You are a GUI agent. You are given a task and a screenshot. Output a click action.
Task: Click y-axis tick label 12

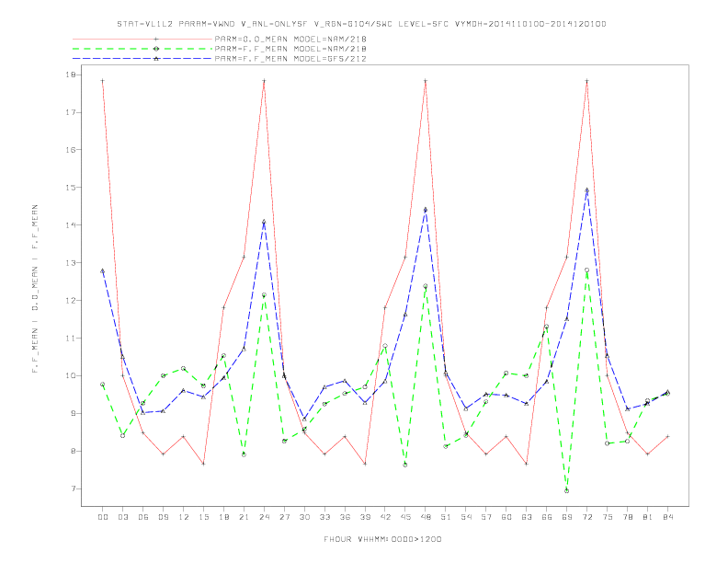pyautogui.click(x=71, y=300)
